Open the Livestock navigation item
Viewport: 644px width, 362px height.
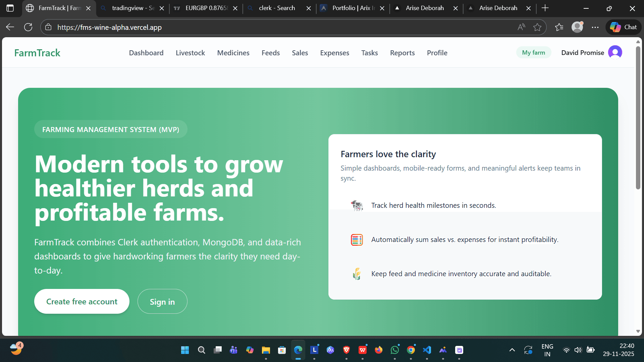click(190, 53)
